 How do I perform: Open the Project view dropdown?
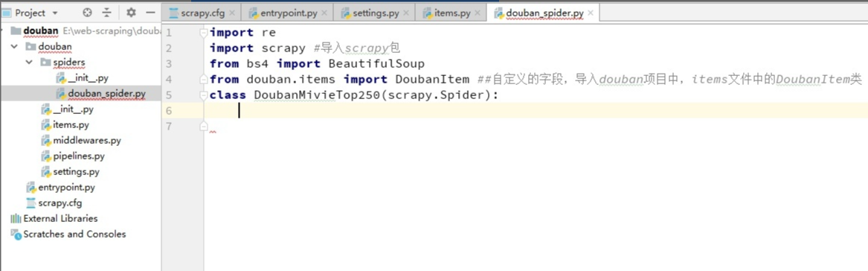54,12
